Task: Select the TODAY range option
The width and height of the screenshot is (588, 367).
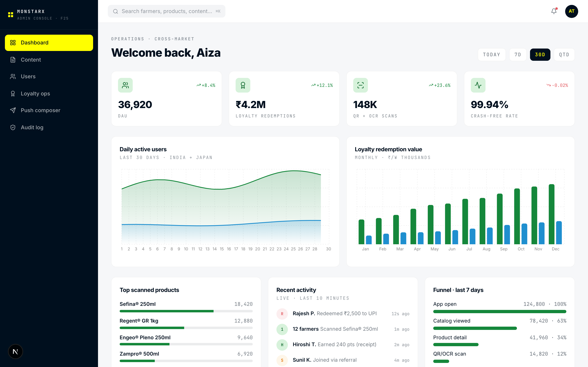Action: click(492, 54)
